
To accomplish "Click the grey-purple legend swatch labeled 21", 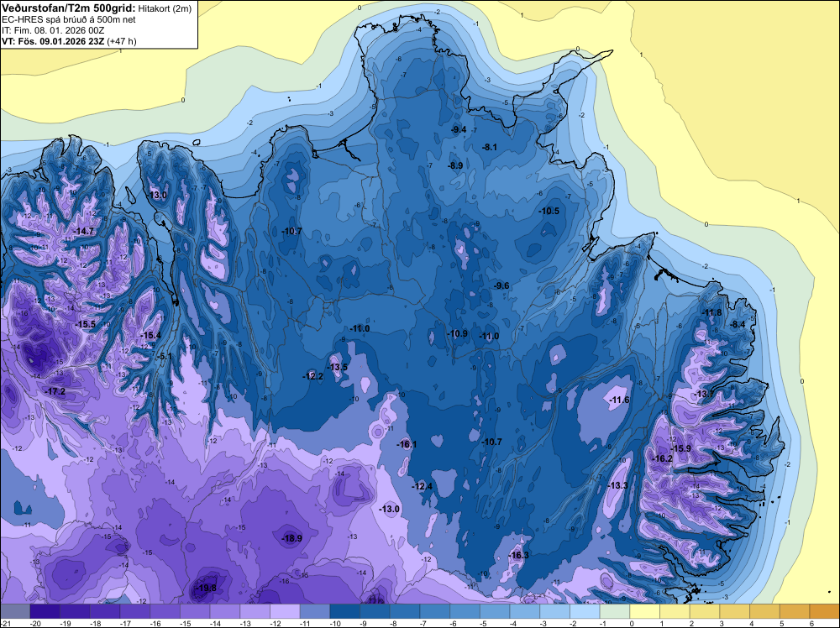I will [x=15, y=611].
